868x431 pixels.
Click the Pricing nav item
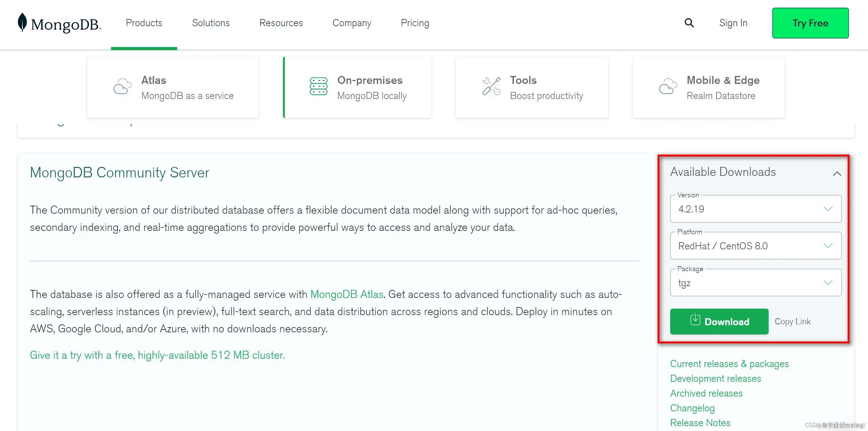click(x=415, y=23)
